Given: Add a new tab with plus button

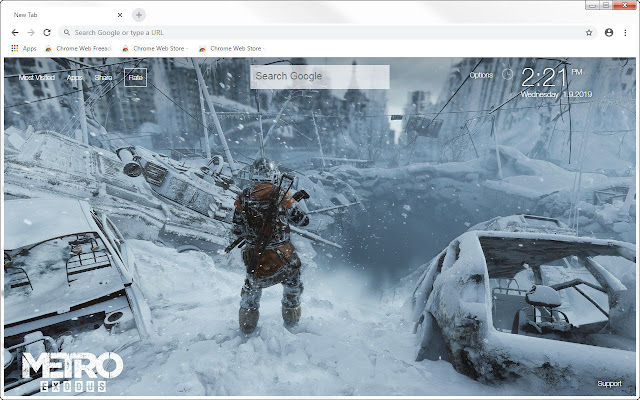Looking at the screenshot, I should [x=139, y=15].
